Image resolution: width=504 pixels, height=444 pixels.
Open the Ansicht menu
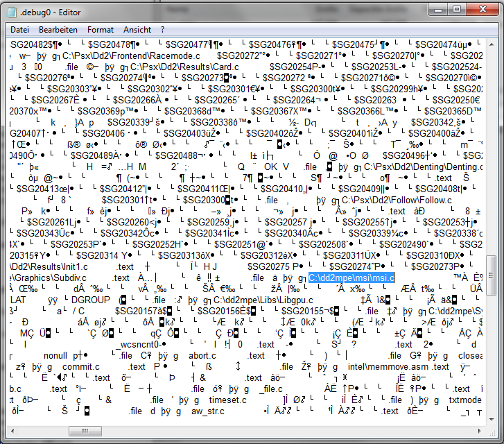pyautogui.click(x=137, y=30)
